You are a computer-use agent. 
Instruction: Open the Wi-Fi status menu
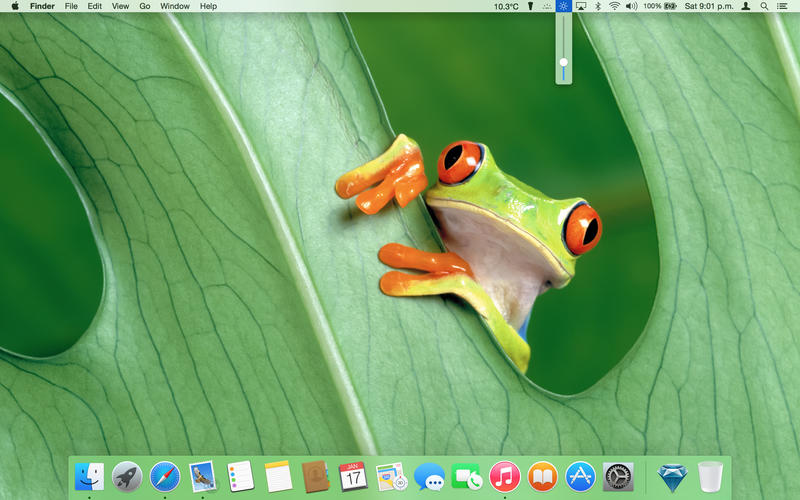coord(614,6)
